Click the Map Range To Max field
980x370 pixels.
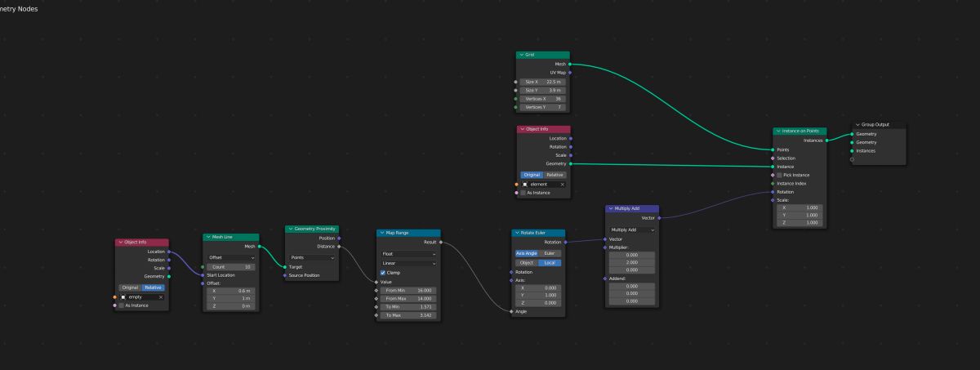pyautogui.click(x=408, y=314)
